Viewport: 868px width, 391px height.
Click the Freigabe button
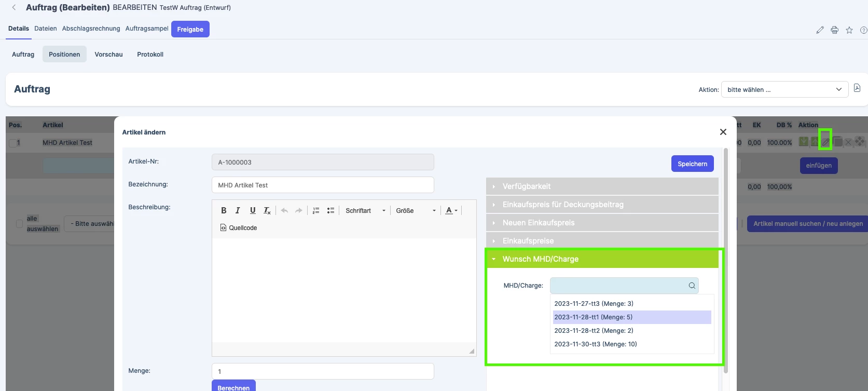(x=190, y=30)
